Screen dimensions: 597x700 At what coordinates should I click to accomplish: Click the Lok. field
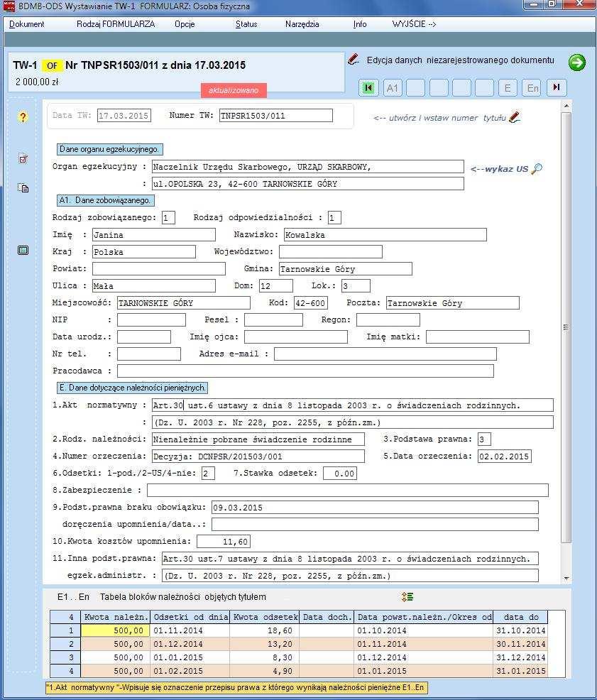coord(356,285)
